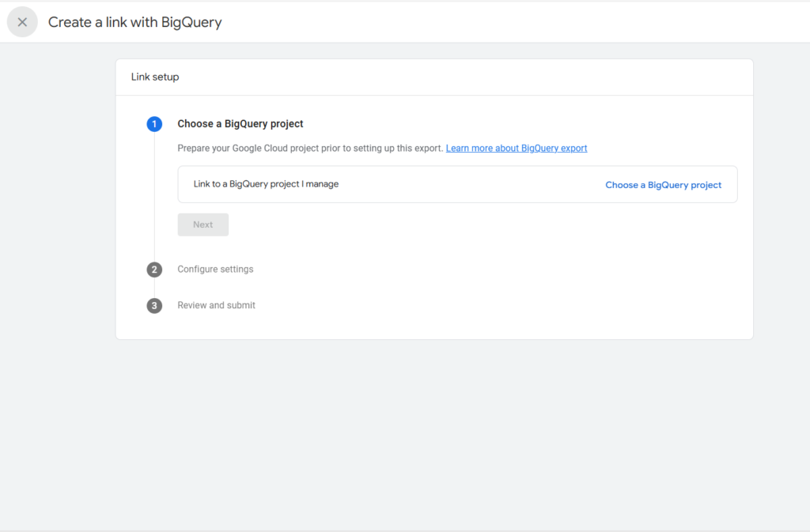Image resolution: width=810 pixels, height=532 pixels.
Task: Click Configure settings step label
Action: (215, 269)
